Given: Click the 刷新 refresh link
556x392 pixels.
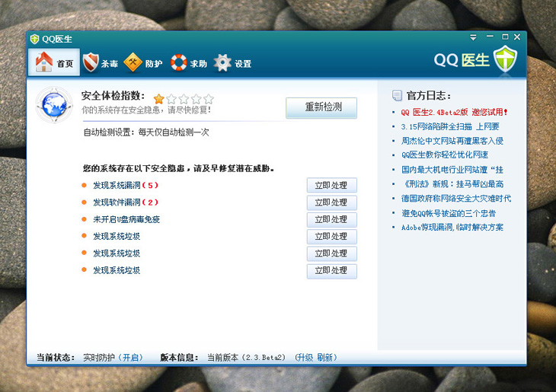Looking at the screenshot, I should coord(324,358).
